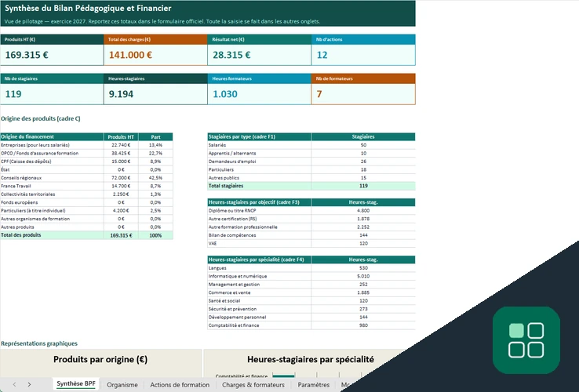The image size is (579, 392).
Task: Click the 72.000 € cell
Action: 121,178
